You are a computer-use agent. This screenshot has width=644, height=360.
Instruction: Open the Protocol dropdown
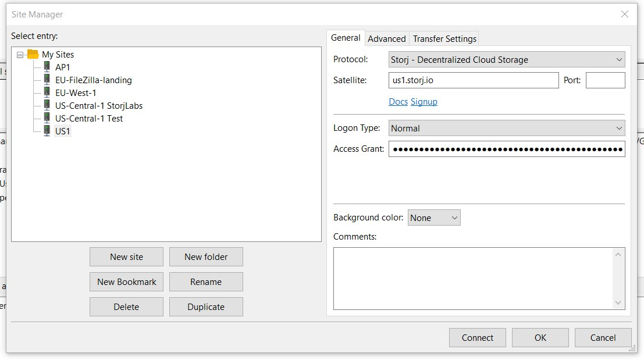(507, 59)
